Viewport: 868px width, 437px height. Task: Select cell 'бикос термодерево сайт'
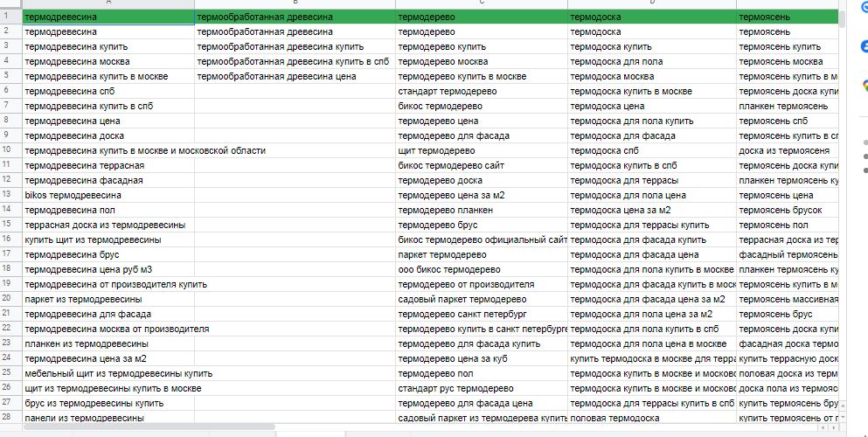pos(482,165)
